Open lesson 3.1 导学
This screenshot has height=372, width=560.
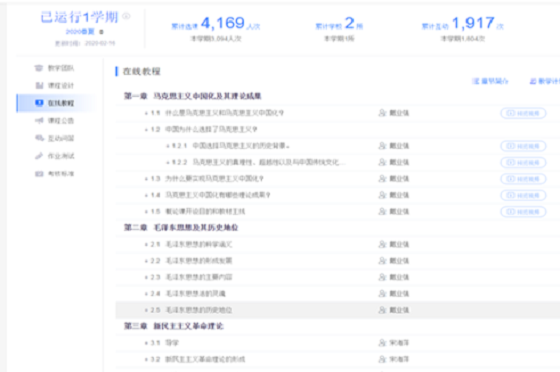tap(172, 343)
